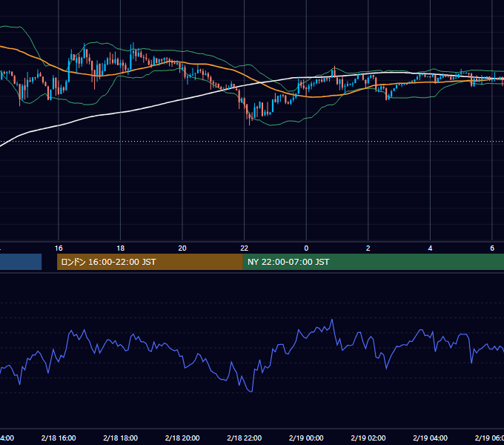
Task: Click the hour label 2 on time axis
Action: pos(368,248)
